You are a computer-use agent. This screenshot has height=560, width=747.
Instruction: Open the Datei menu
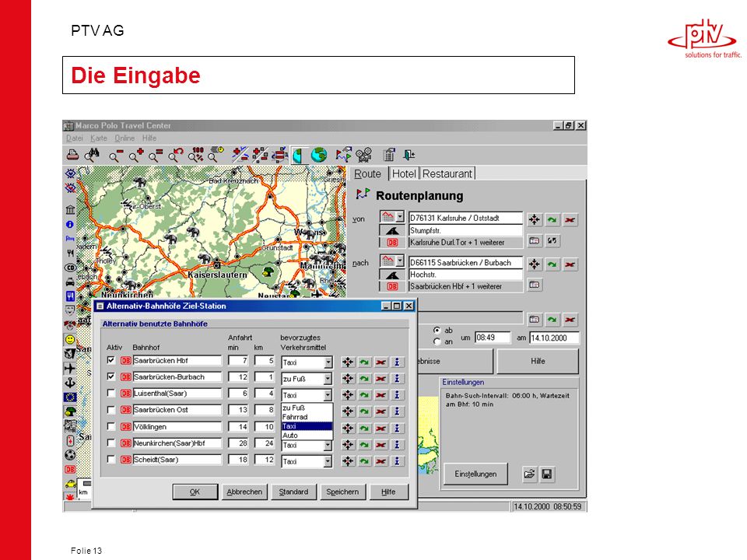point(75,138)
